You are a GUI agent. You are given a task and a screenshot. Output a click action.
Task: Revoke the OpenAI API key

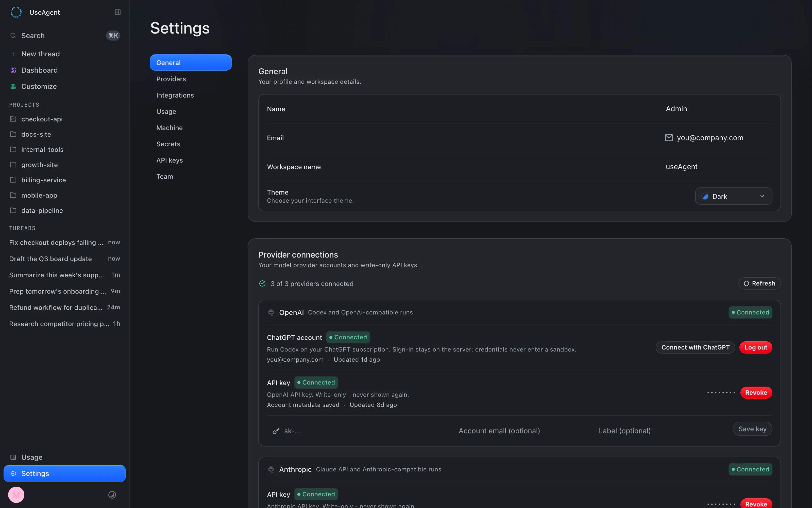pyautogui.click(x=756, y=393)
